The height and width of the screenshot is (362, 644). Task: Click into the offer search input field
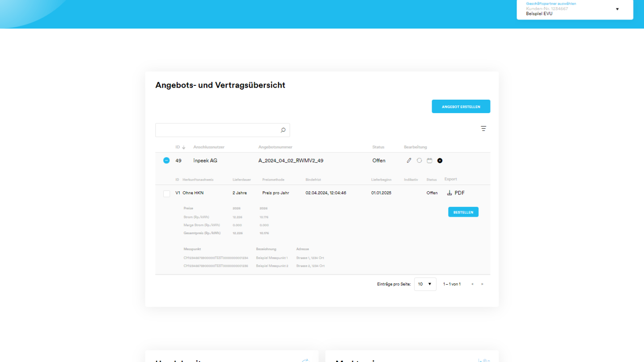tap(217, 130)
